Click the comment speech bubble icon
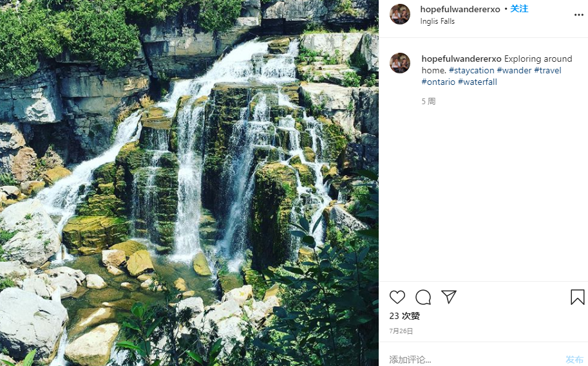588x366 pixels. (x=423, y=297)
